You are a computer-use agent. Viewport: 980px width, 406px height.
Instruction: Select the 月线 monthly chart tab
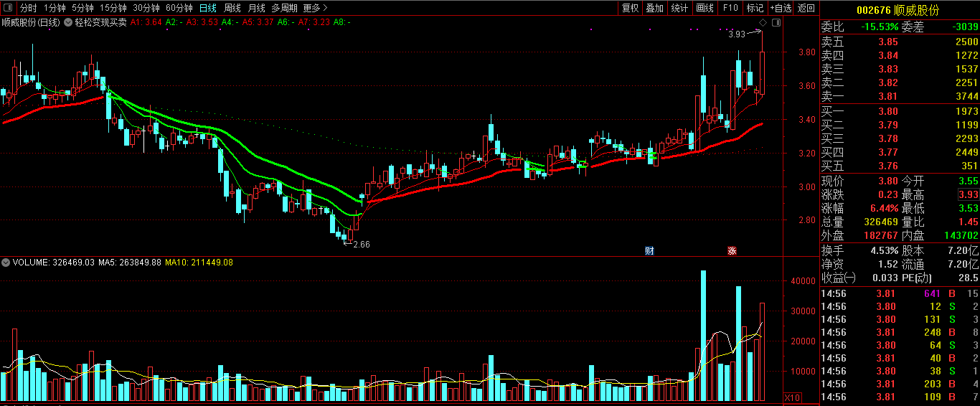click(256, 8)
